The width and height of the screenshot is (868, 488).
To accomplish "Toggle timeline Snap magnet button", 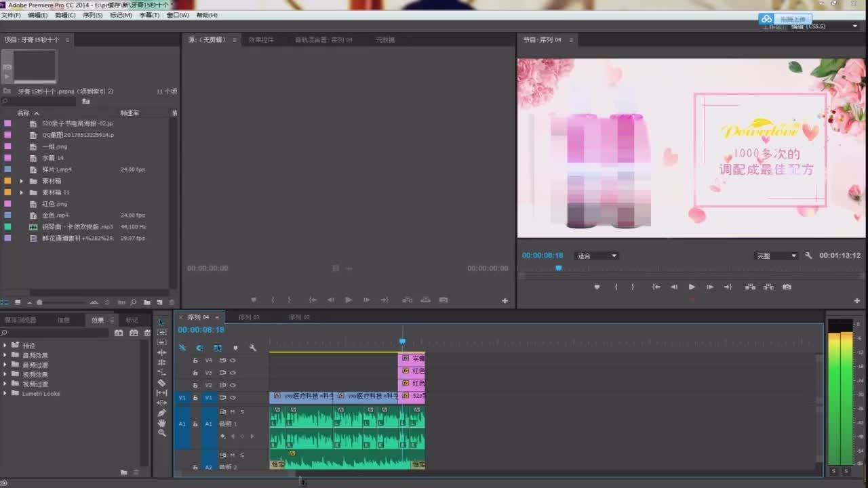I will pyautogui.click(x=199, y=348).
